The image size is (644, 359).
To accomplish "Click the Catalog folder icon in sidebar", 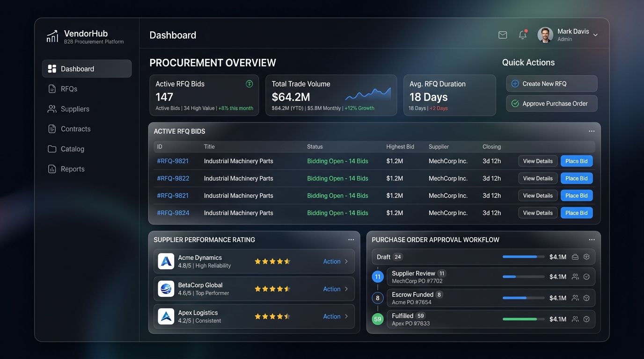I will click(52, 149).
